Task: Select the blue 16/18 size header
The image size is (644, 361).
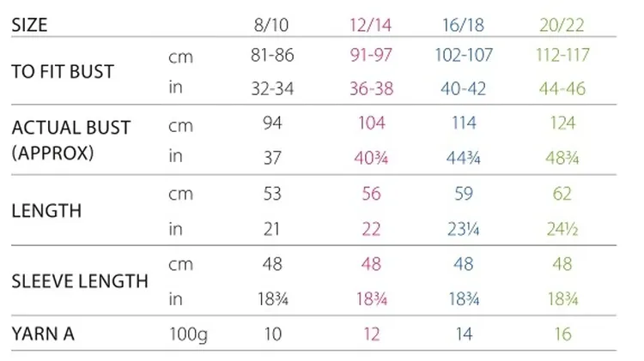Action: tap(464, 25)
